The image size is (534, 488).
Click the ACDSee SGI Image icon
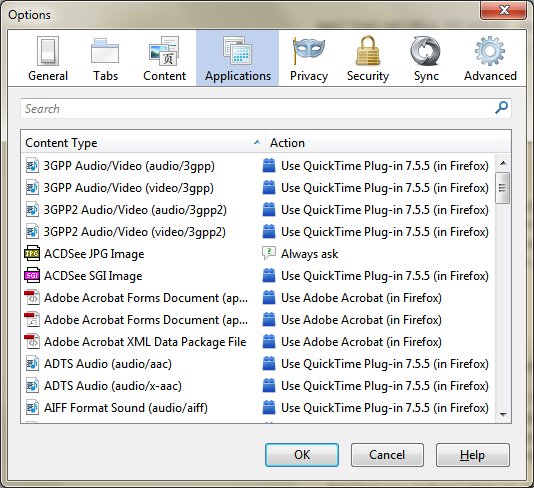(x=32, y=276)
